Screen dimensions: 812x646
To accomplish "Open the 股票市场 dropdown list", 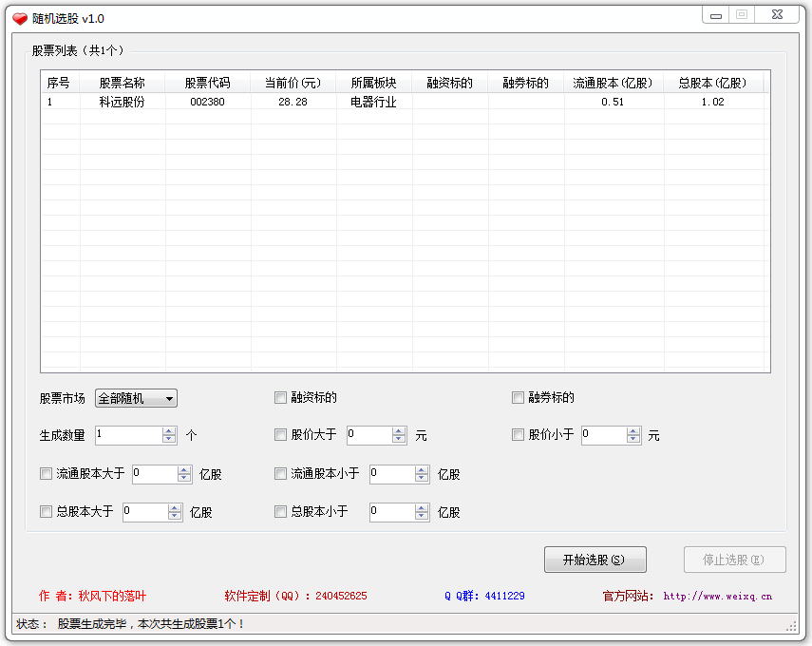I will click(x=169, y=399).
